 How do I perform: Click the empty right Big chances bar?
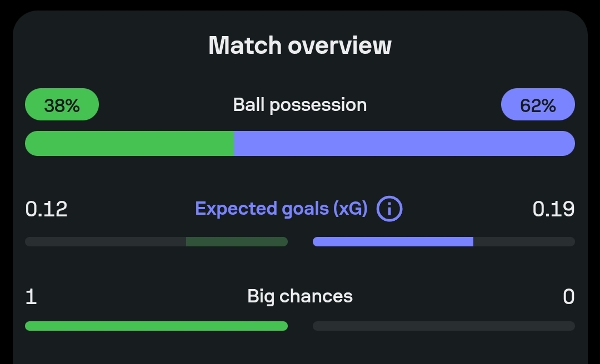pos(444,326)
